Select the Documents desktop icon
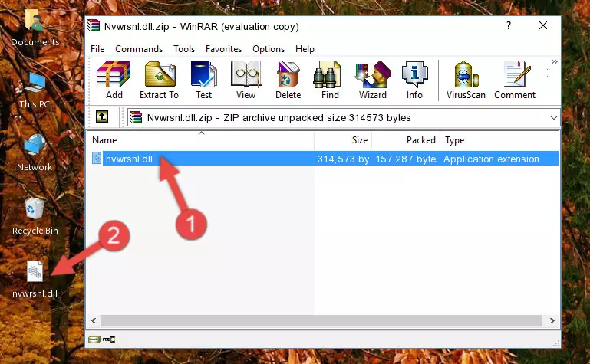This screenshot has height=364, width=590. click(x=35, y=28)
